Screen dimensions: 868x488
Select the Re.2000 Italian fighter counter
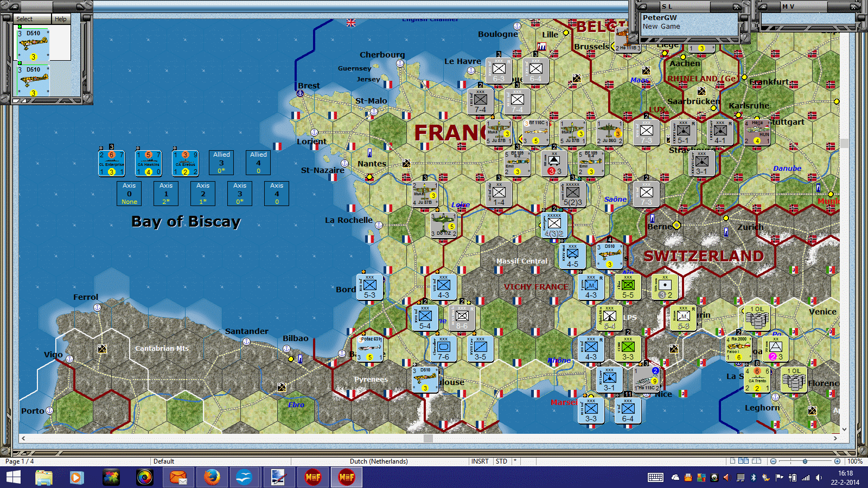[738, 349]
